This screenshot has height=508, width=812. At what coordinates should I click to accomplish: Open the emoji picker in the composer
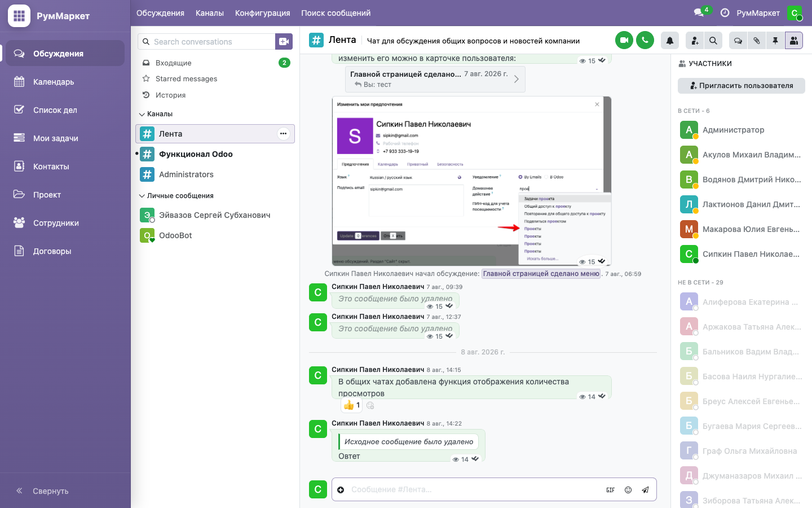[628, 490]
